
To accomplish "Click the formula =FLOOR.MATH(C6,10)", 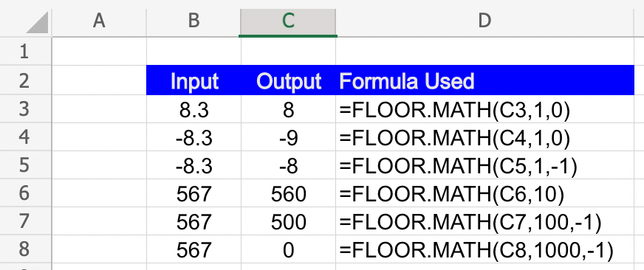I will click(x=485, y=193).
